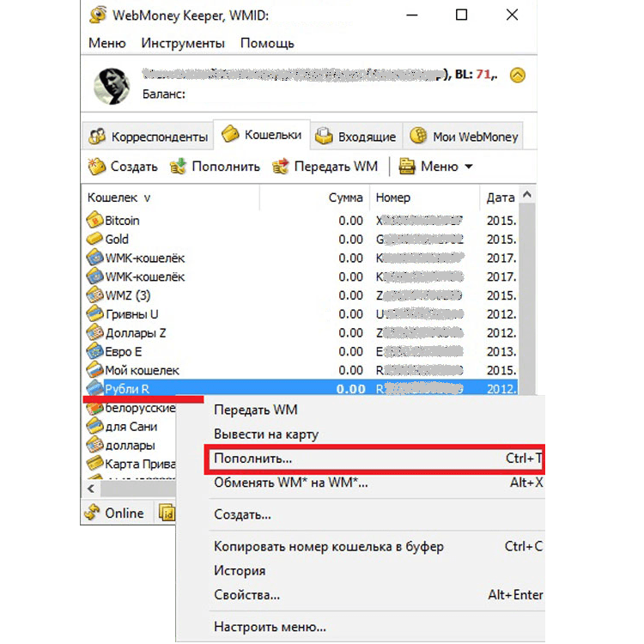Open the Корреспонденты tab
Image resolution: width=644 pixels, height=644 pixels.
pyautogui.click(x=148, y=137)
